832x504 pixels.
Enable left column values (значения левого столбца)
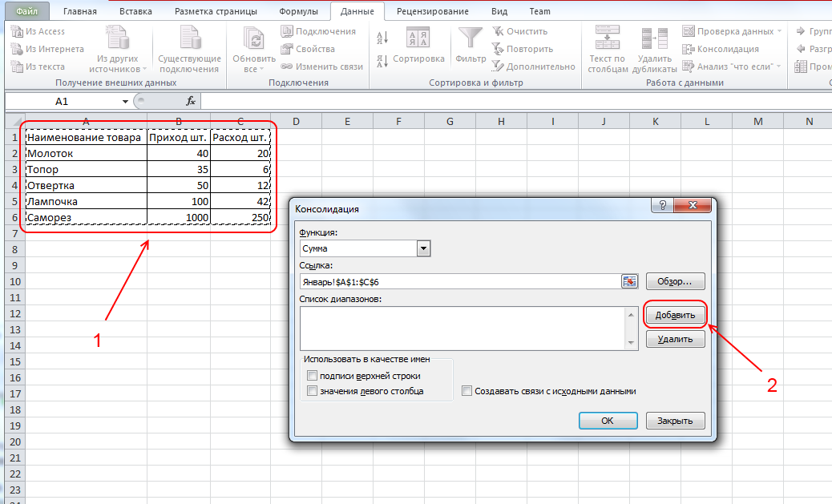click(x=312, y=391)
